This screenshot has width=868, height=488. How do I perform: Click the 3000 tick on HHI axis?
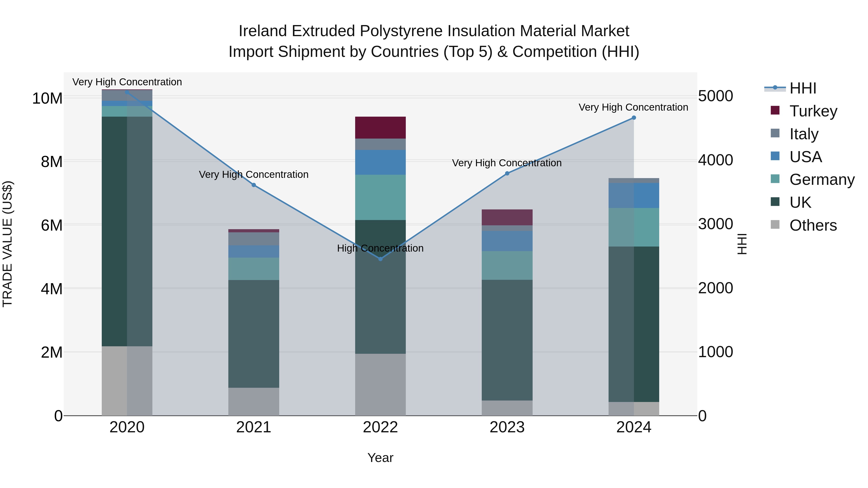tap(715, 224)
